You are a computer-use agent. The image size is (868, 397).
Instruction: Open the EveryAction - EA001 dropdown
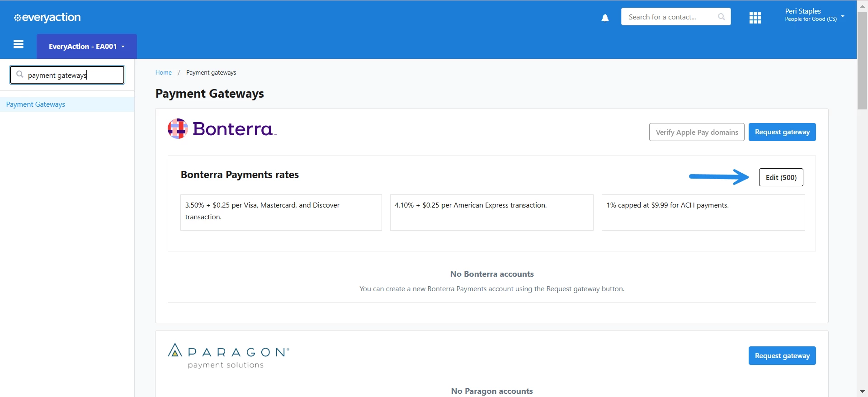coord(87,46)
